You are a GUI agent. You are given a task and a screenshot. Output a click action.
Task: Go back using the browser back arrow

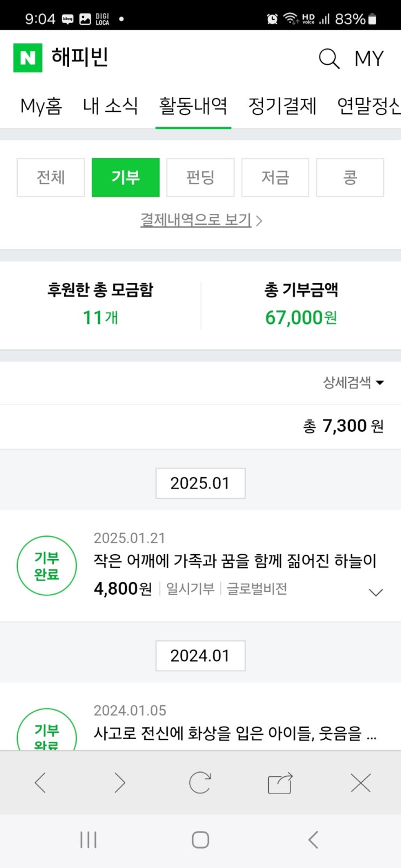tap(40, 782)
